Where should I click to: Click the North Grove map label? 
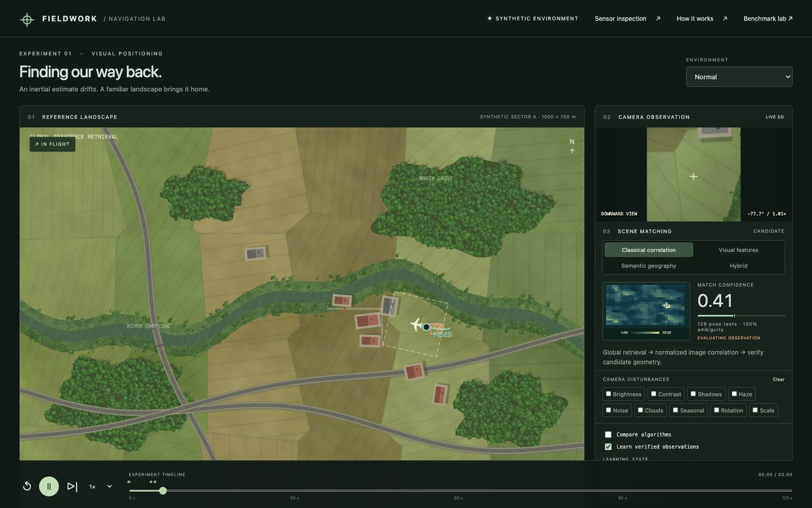[x=436, y=178]
